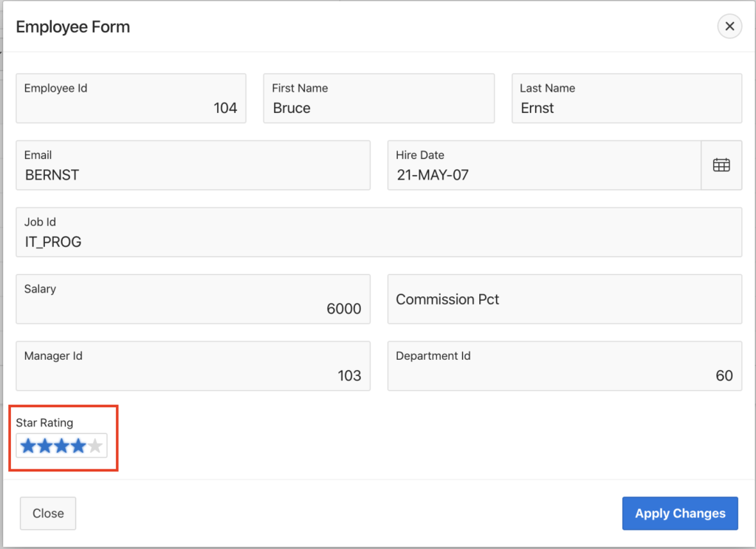This screenshot has height=549, width=756.
Task: Click the Close button
Action: point(48,514)
